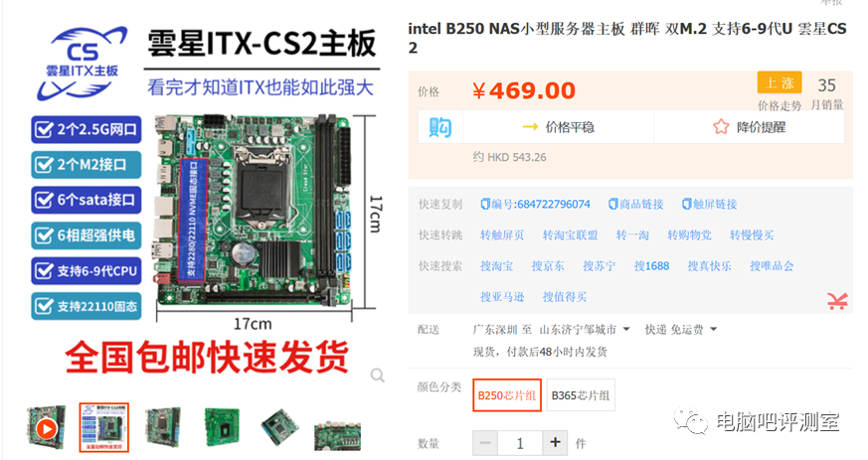Increase quantity with the plus button
Screen dimensions: 868x460
pos(555,442)
